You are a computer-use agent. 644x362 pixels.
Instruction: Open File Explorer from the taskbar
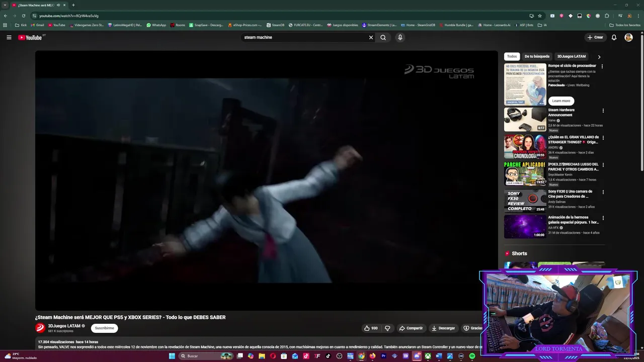[x=262, y=356]
